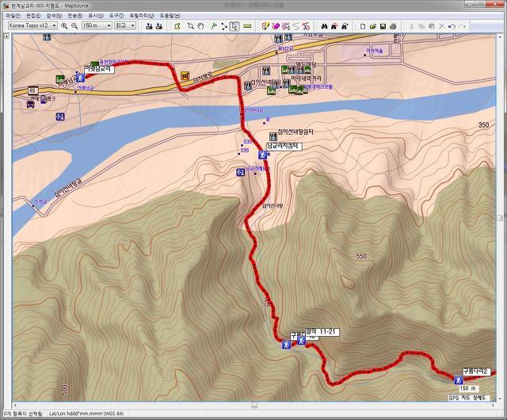Click the yellow POI icon near highway

[x=185, y=76]
